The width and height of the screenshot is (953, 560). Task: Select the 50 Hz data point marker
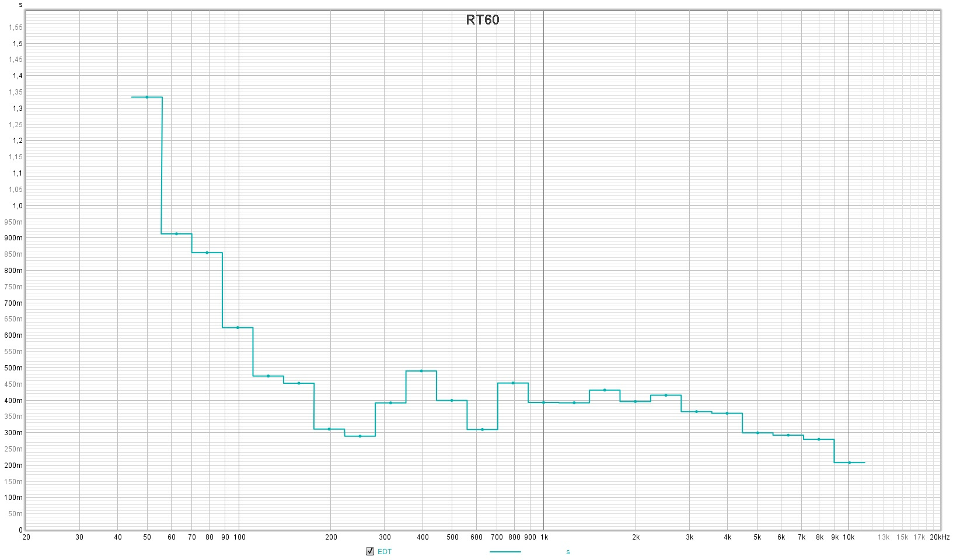pyautogui.click(x=147, y=97)
